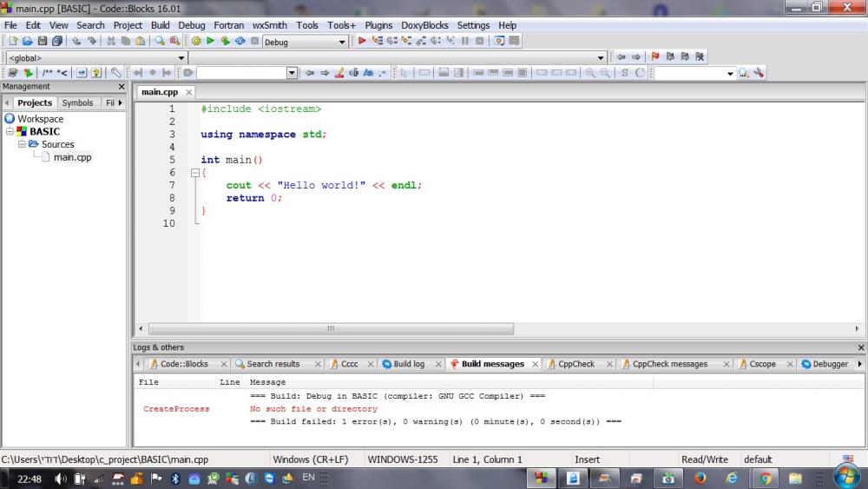
Task: Open the Debug build target dropdown
Action: pyautogui.click(x=341, y=42)
